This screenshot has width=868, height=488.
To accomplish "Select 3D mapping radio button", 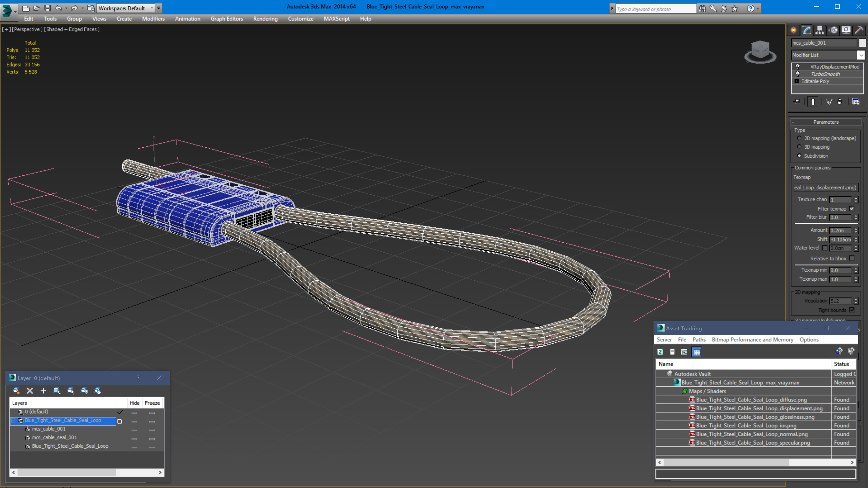I will (799, 146).
